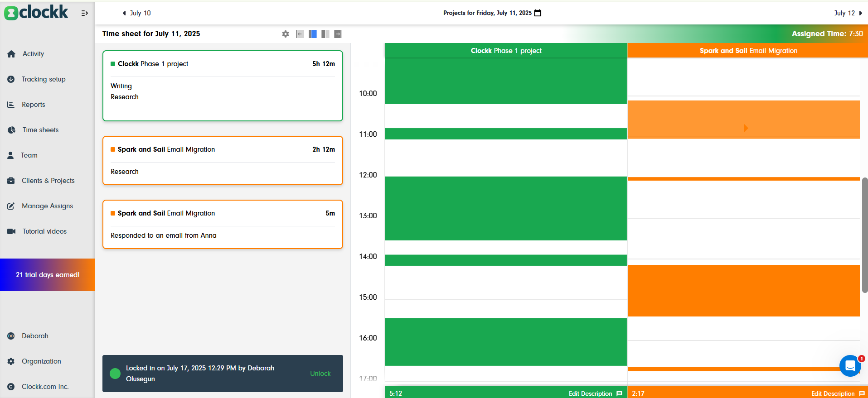Select large green block at 13:00
This screenshot has height=398, width=868.
(506, 208)
